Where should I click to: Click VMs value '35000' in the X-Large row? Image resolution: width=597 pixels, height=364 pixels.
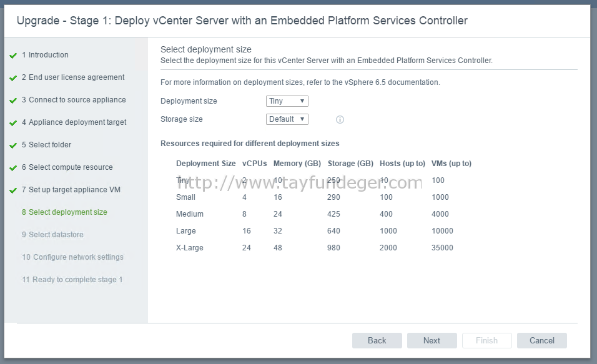click(x=442, y=247)
